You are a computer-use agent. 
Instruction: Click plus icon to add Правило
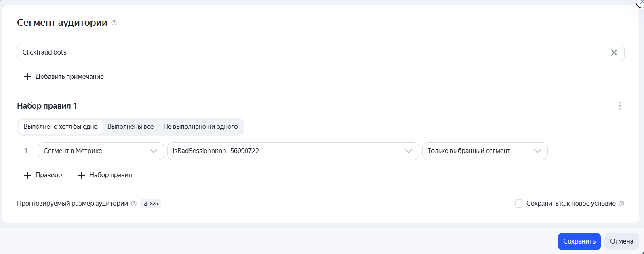point(27,175)
